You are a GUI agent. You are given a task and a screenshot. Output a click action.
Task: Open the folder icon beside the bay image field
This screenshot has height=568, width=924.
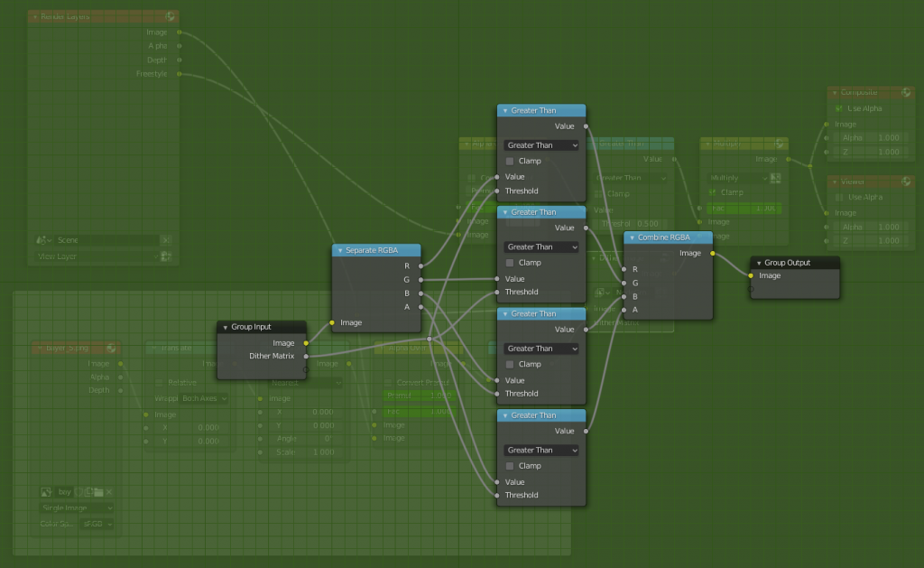98,492
